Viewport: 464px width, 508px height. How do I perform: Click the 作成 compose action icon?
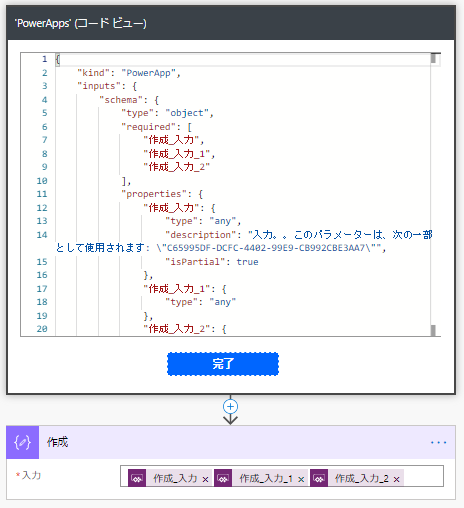point(22,442)
